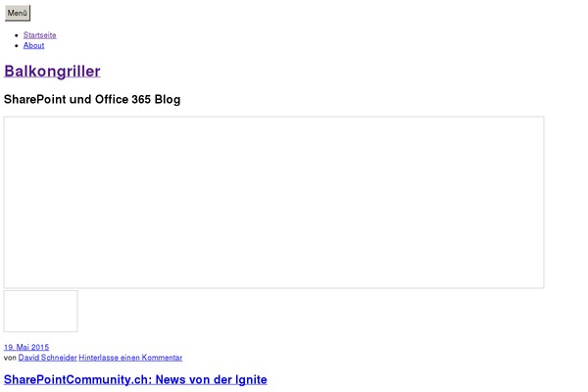
Task: Open the 19. Mai 2015 date link
Action: point(26,347)
